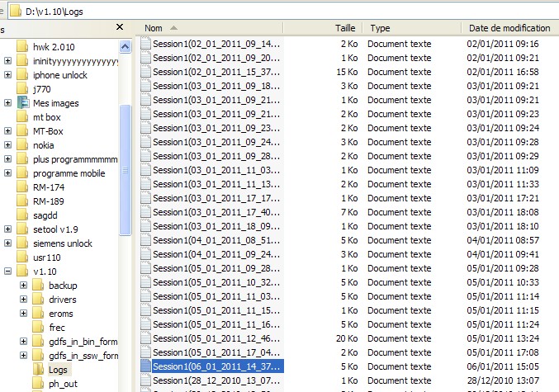Select the plus programmmmm folder
This screenshot has width=559, height=392.
point(75,159)
